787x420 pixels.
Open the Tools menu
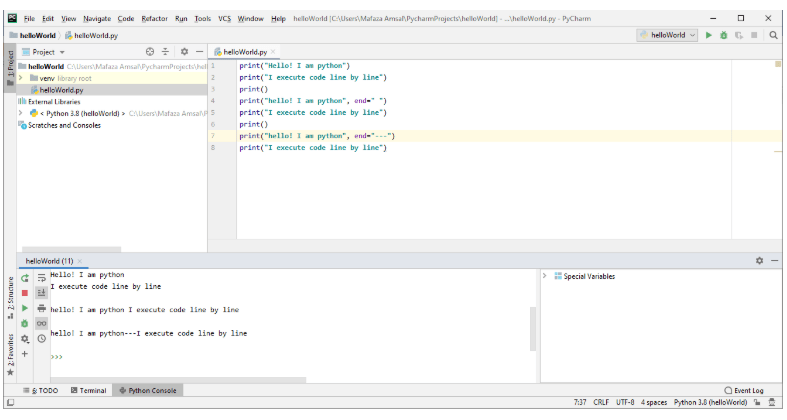coord(203,19)
